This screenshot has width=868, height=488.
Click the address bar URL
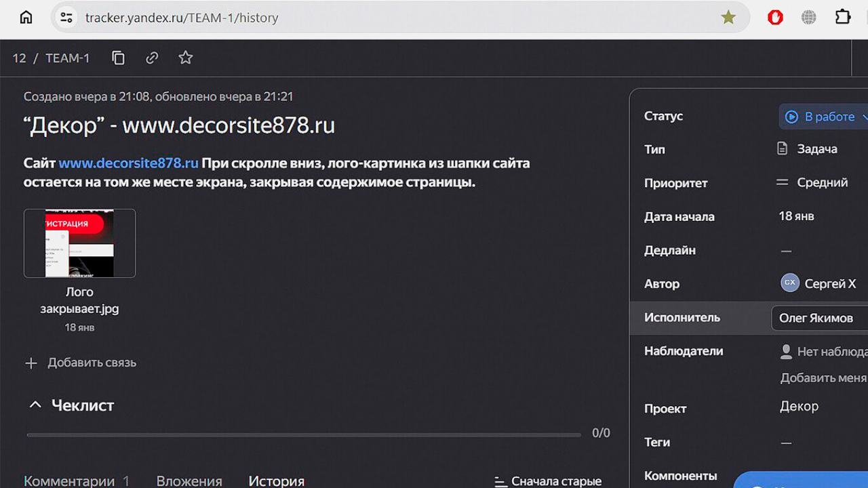point(182,18)
